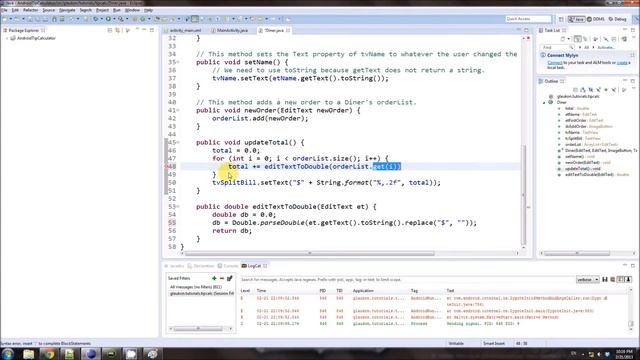Click the editor horizontal scrollbar
The height and width of the screenshot is (360, 640).
coord(310,253)
